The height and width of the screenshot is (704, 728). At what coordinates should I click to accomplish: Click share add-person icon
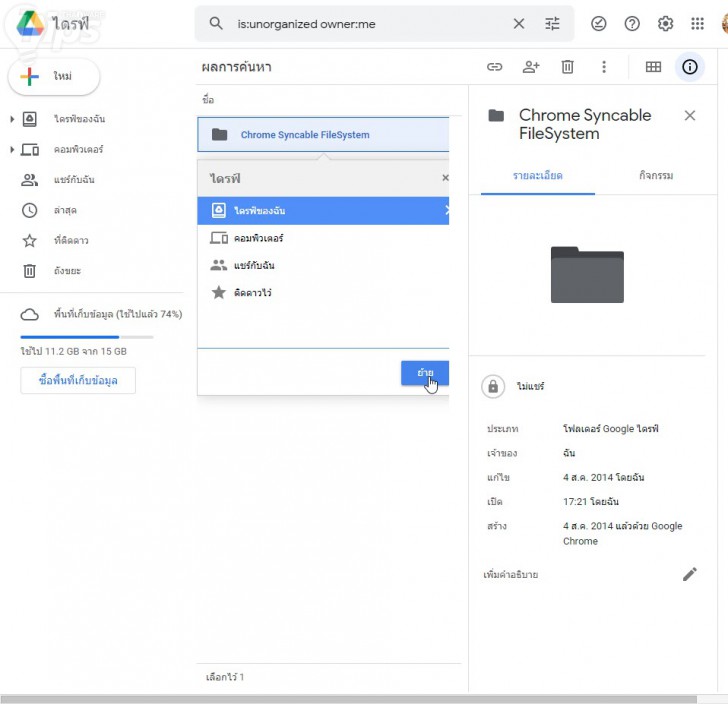click(531, 67)
